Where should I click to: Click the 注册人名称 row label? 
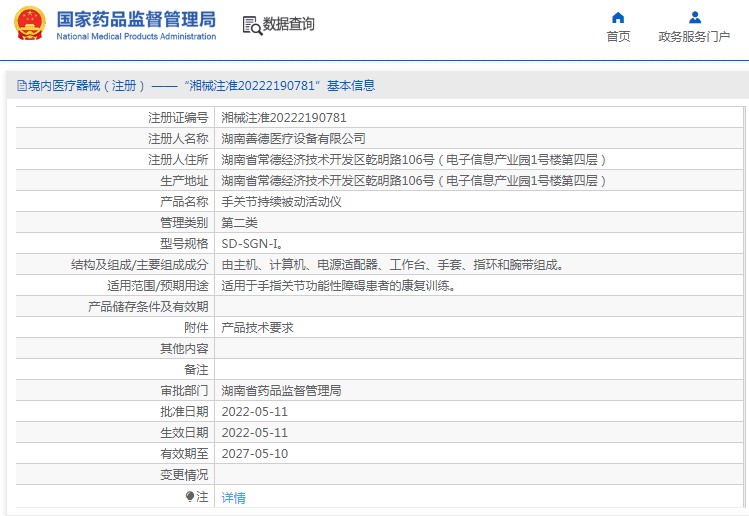pos(178,139)
